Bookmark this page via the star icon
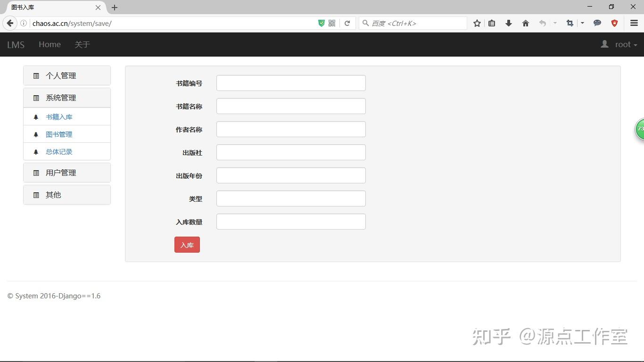 (477, 23)
